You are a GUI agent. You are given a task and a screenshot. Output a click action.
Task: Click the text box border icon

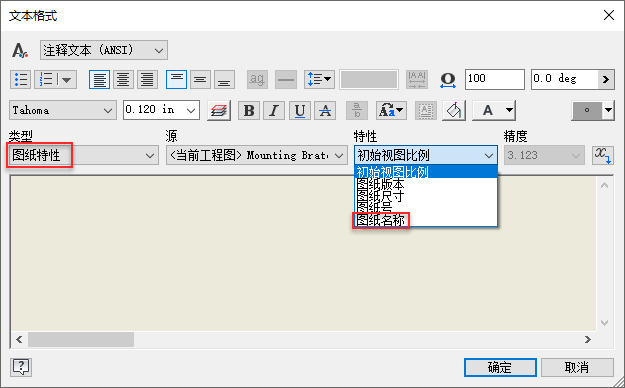tap(426, 110)
